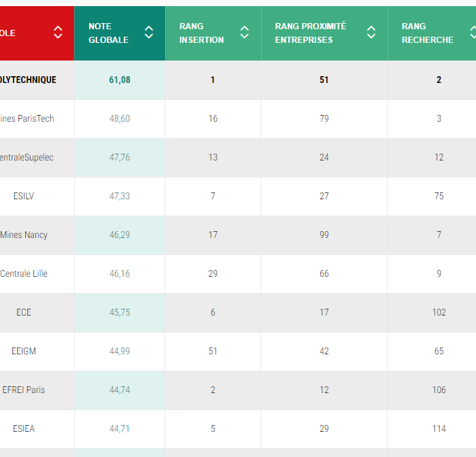Click the global score 61,08
Screen dimensions: 476x457
120,80
